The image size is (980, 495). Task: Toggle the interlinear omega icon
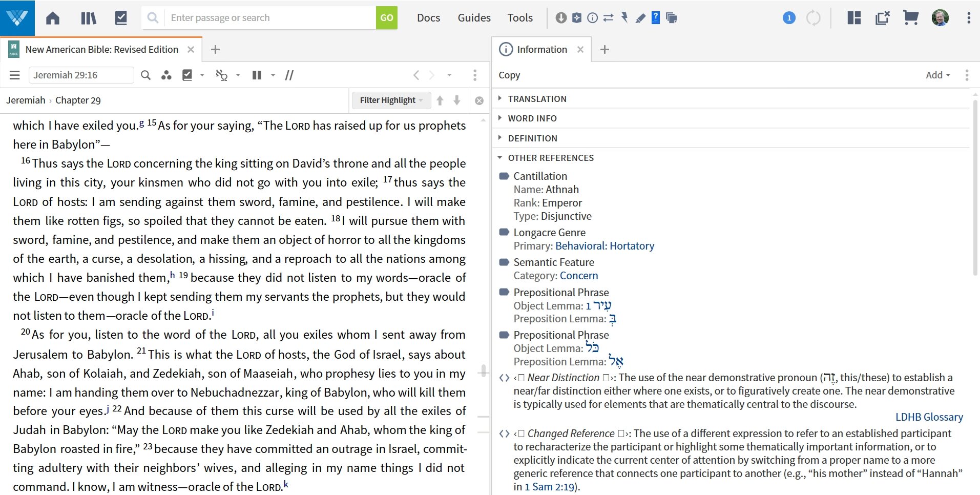[221, 75]
